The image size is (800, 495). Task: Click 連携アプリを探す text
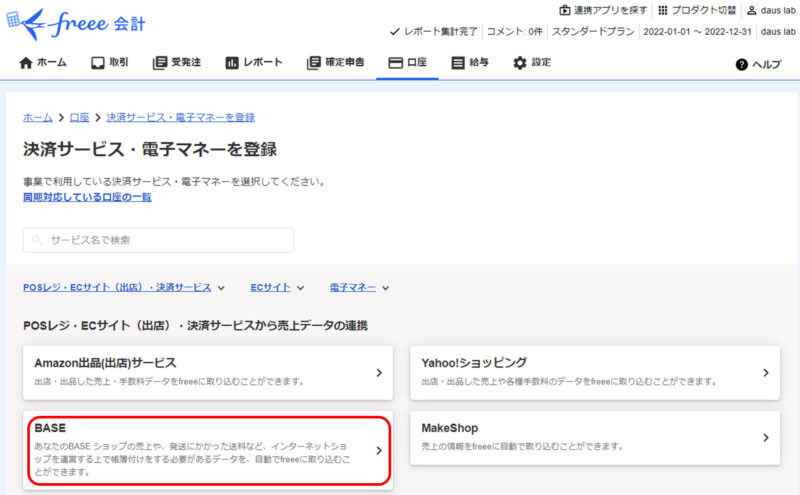click(610, 10)
